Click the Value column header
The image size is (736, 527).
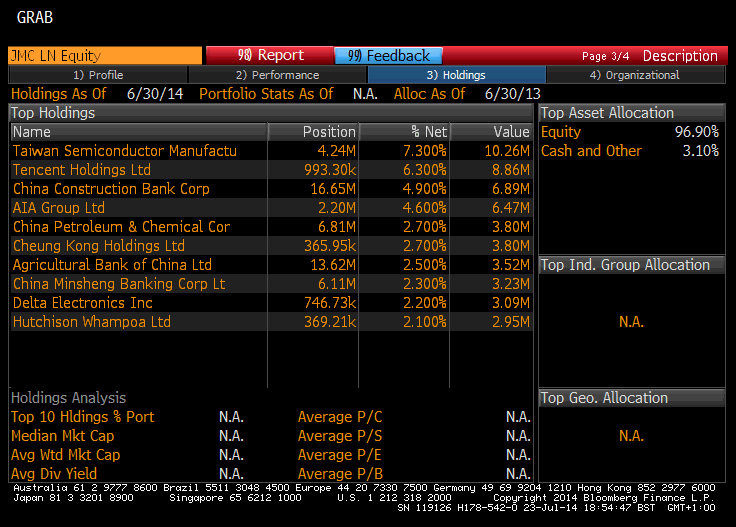(x=491, y=132)
